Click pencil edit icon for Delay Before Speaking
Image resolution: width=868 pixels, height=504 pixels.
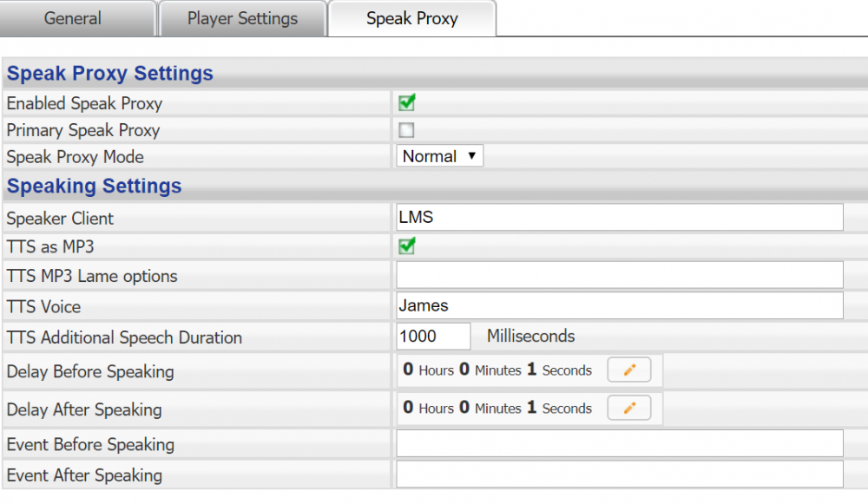pyautogui.click(x=629, y=370)
